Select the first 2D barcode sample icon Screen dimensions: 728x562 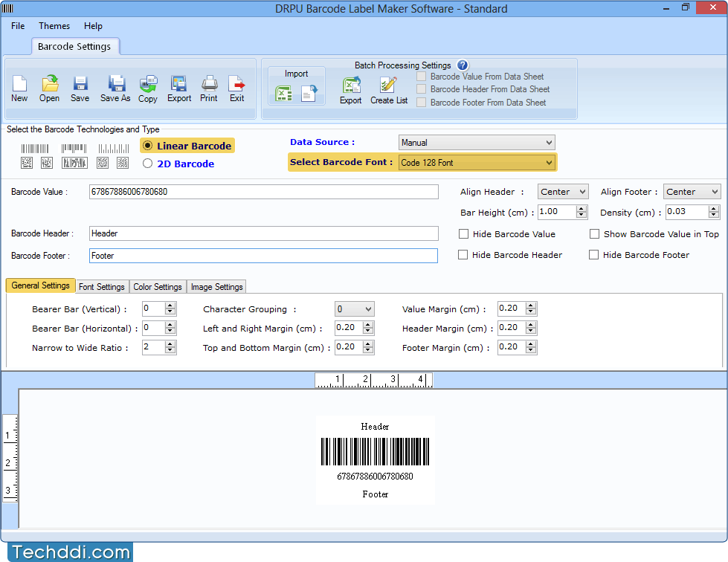tap(27, 162)
